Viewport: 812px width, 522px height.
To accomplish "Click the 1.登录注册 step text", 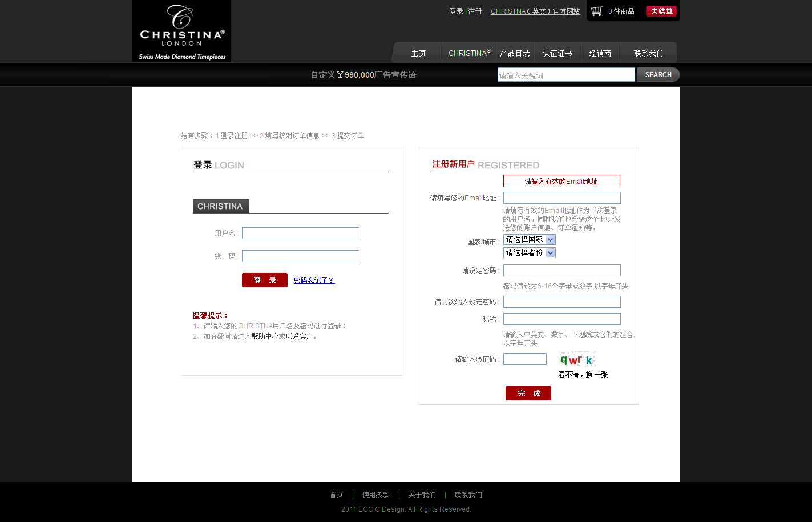I will tap(232, 136).
